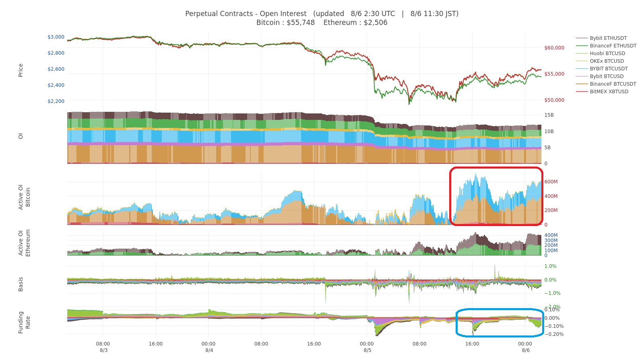The height and width of the screenshot is (362, 644).
Task: Click the chart title Perpetual Contracts - Open Interest
Action: 246,13
